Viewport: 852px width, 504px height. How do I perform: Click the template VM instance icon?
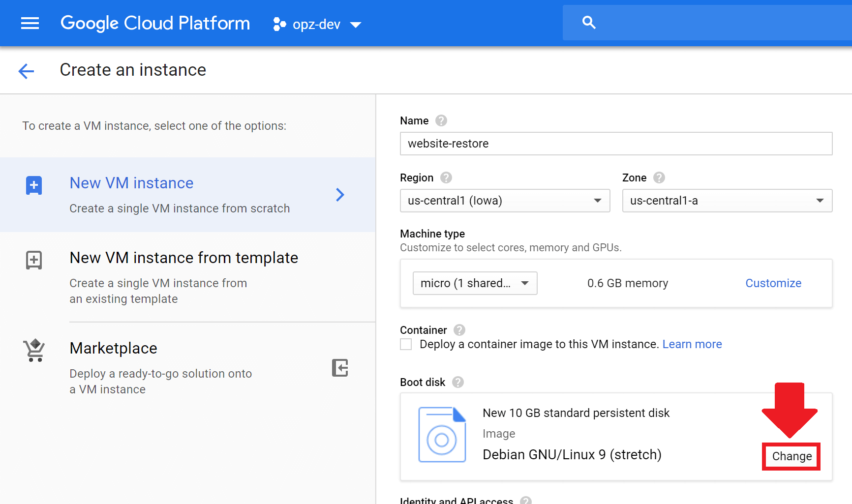pyautogui.click(x=34, y=260)
